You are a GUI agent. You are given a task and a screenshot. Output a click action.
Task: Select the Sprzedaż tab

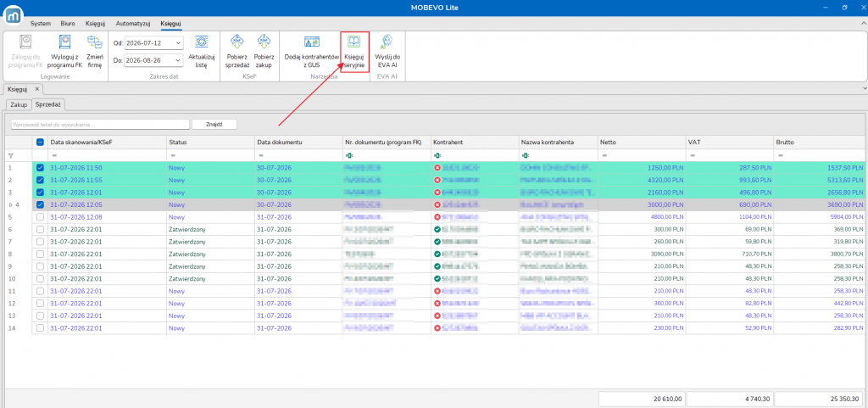point(48,104)
